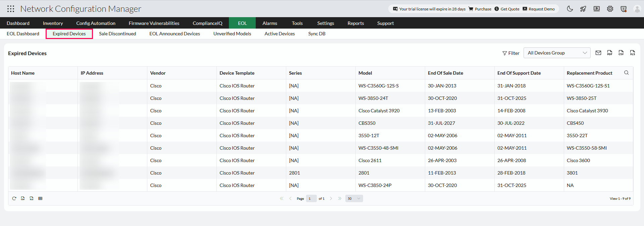
Task: Export Expired Devices as CSV from top toolbar
Action: pos(621,53)
